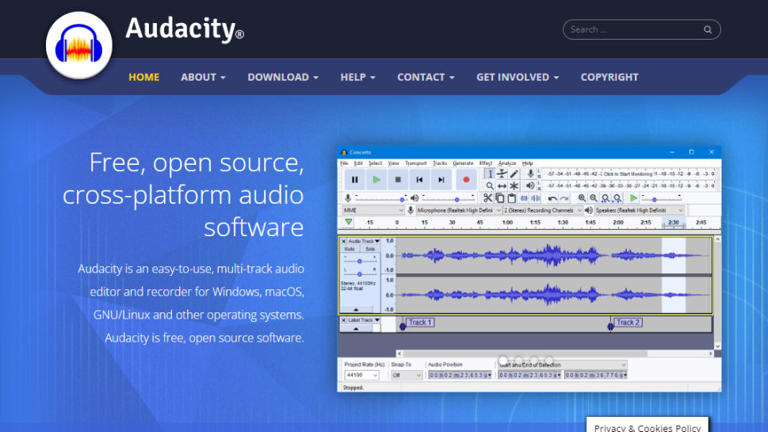Click microphone icon beside recording volume slider

[348, 198]
